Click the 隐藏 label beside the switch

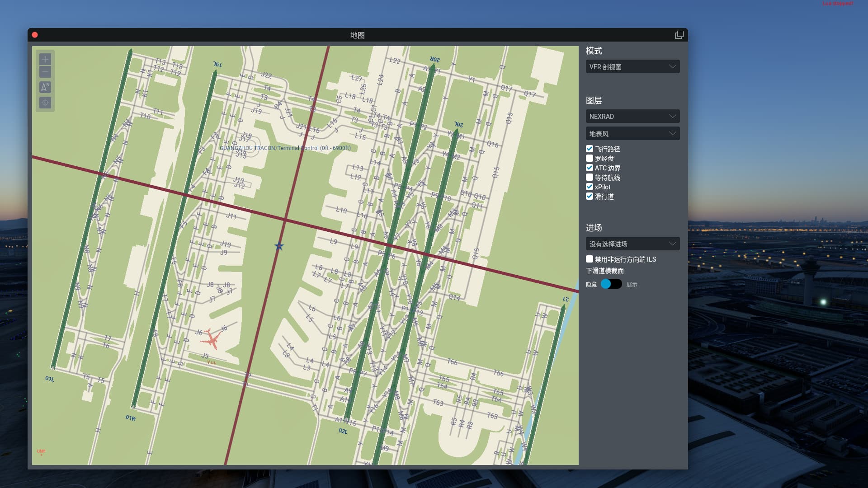[591, 285]
